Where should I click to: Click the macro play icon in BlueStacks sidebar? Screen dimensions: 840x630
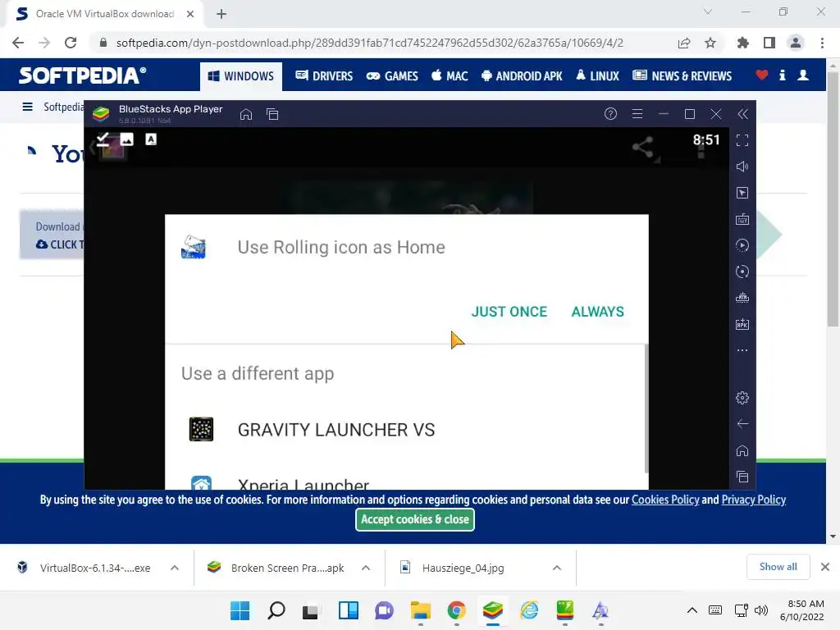coord(742,245)
